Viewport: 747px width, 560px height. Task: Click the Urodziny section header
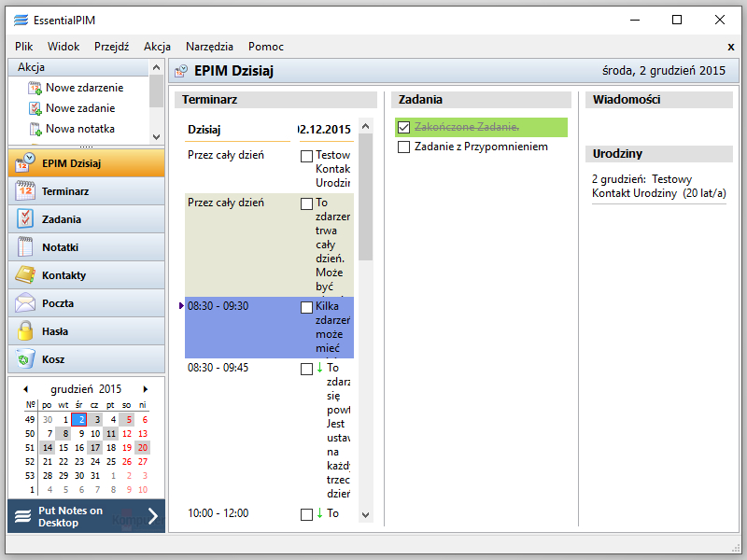point(659,154)
